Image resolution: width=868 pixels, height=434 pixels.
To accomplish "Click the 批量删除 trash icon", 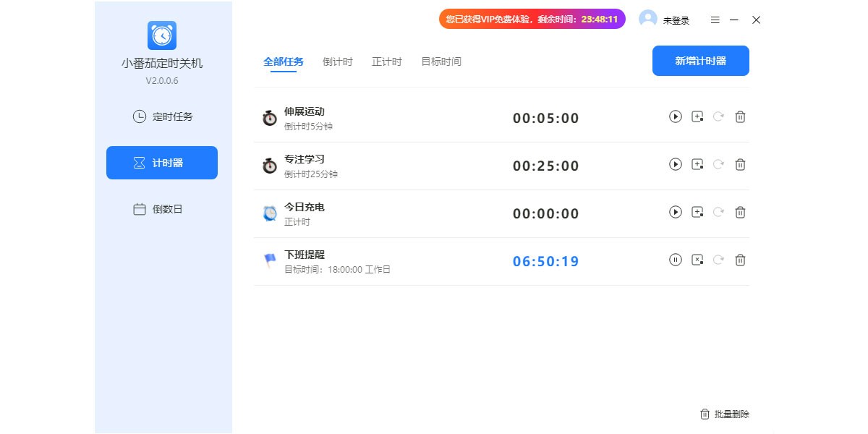I will (705, 414).
